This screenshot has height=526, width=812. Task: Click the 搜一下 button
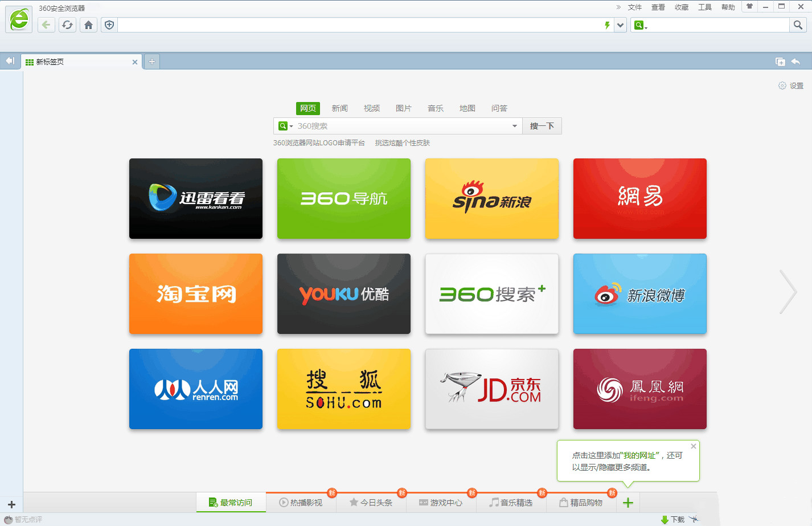542,126
